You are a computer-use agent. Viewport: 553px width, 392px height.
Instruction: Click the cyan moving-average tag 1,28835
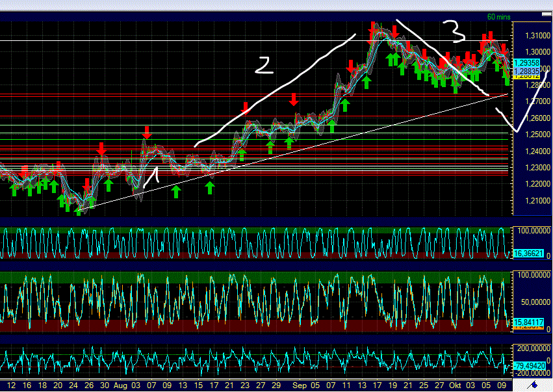coord(528,71)
